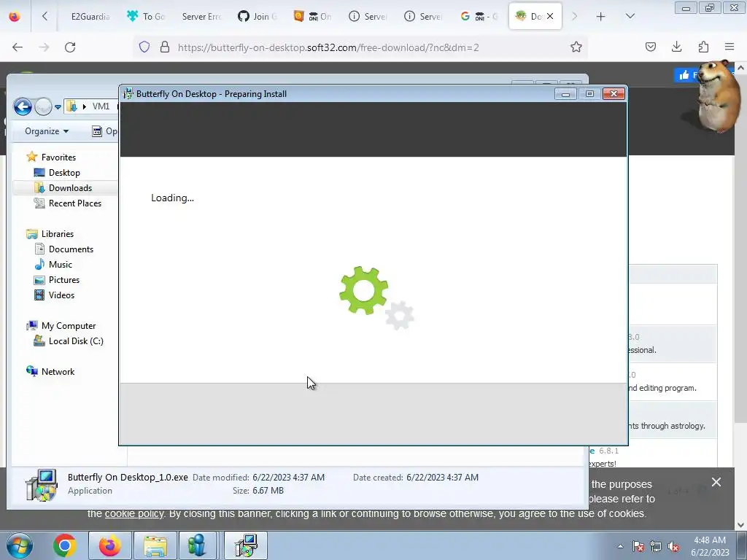Select Libraries in the navigation pane
The height and width of the screenshot is (560, 747).
click(58, 234)
